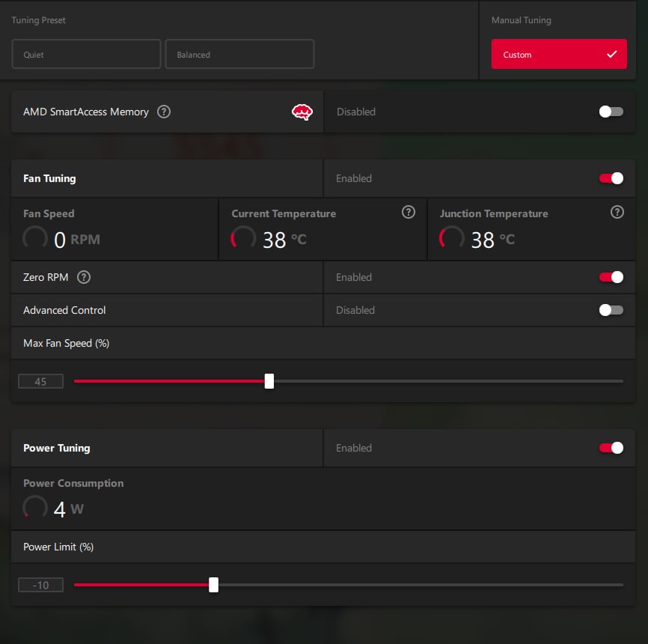The height and width of the screenshot is (644, 648).
Task: Open Junction Temperature help icon
Action: pos(617,212)
